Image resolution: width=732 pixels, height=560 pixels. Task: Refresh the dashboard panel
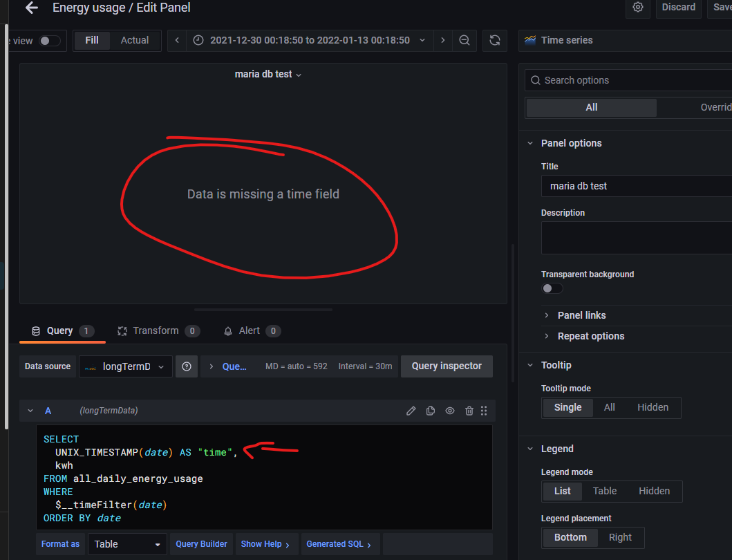tap(495, 40)
